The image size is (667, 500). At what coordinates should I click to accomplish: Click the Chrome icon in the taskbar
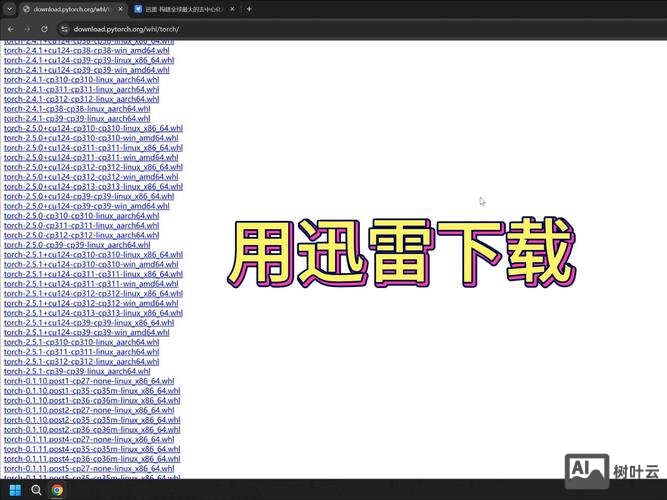(x=57, y=490)
